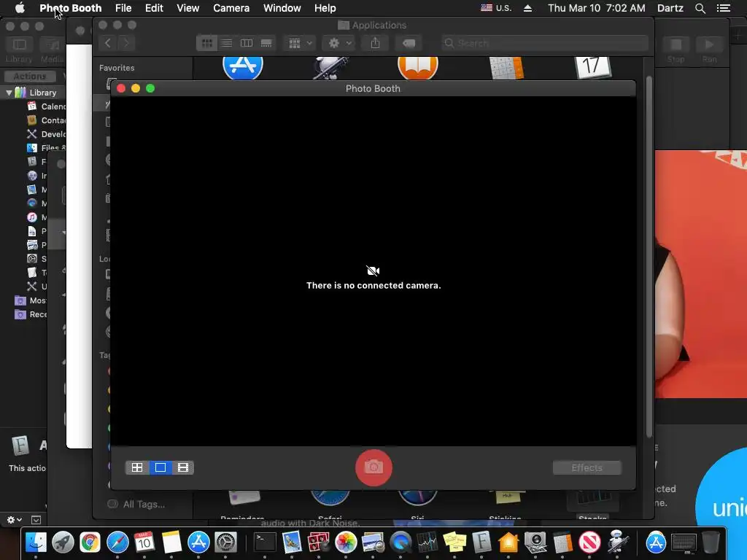Open the Apple menu
Screen dimensions: 747x560
(x=20, y=8)
